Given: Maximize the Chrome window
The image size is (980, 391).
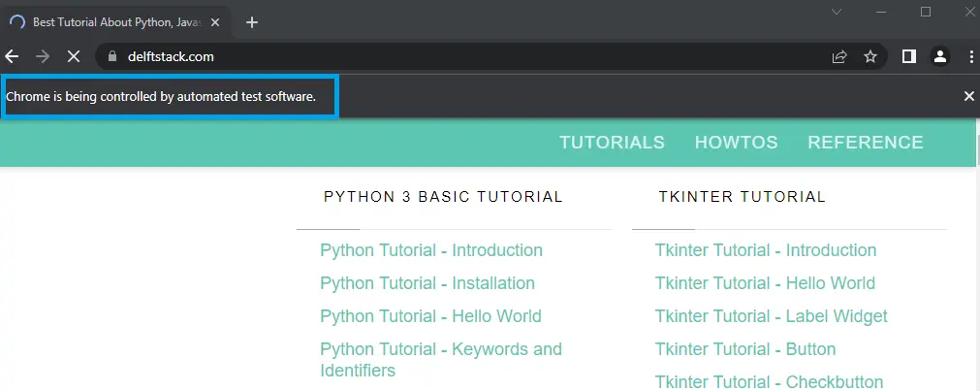Looking at the screenshot, I should pos(926,12).
